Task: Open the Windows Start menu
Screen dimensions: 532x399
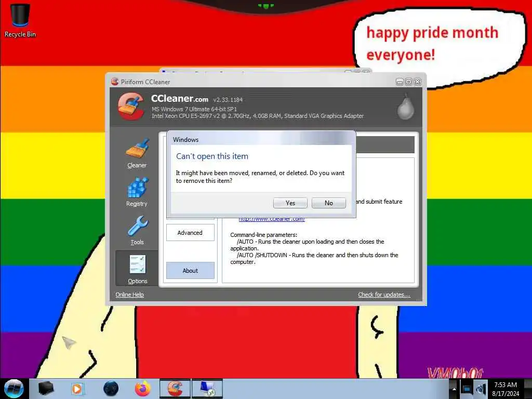Action: point(14,389)
